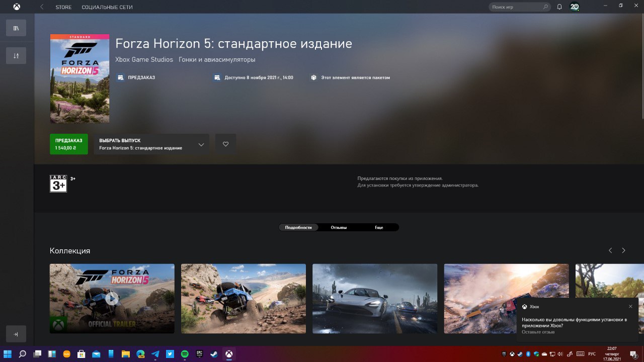Add game to wishlist heart icon
Image resolution: width=644 pixels, height=362 pixels.
click(x=225, y=144)
